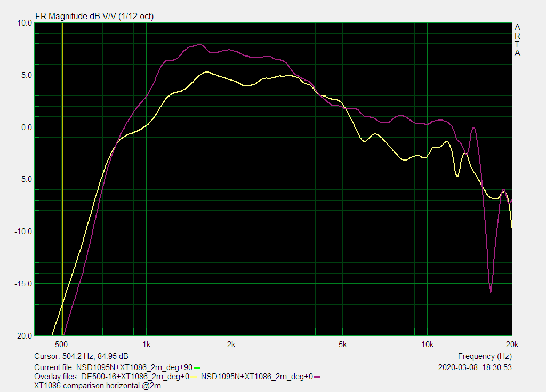The image size is (546, 392).
Task: Click the "-20.0" y-axis label
Action: (x=23, y=336)
